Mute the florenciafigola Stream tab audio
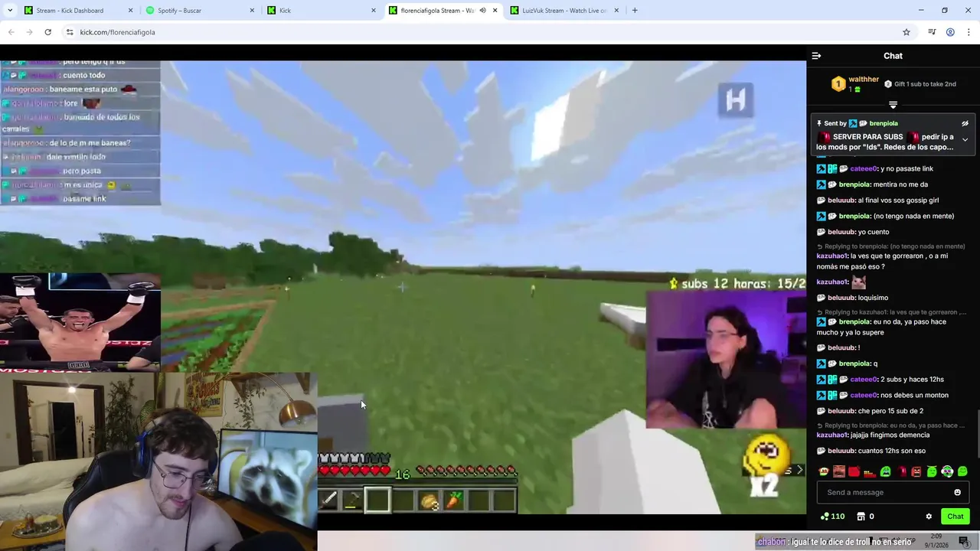Viewport: 980px width, 551px height. pyautogui.click(x=482, y=11)
